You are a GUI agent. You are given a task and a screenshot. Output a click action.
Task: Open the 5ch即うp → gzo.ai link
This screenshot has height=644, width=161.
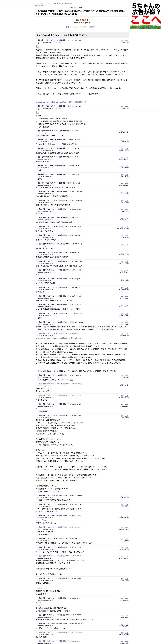pos(82,23)
